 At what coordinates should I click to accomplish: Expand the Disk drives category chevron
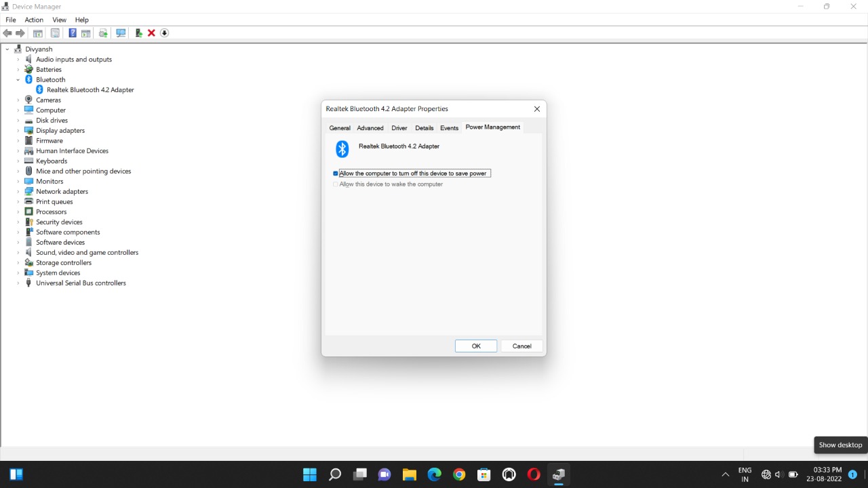18,120
